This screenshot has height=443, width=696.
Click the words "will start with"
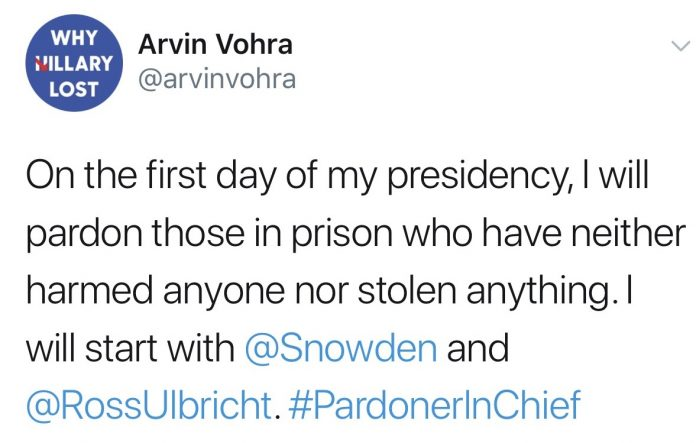(130, 348)
